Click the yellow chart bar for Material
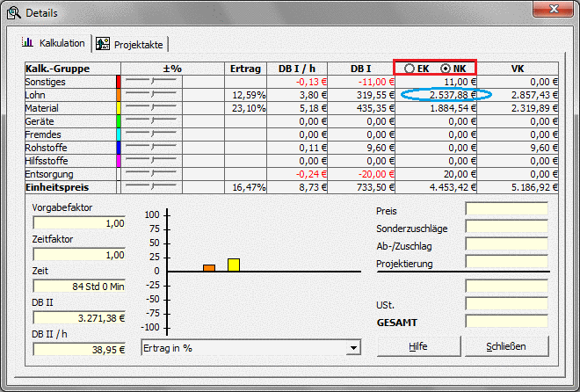This screenshot has height=392, width=580. point(234,265)
